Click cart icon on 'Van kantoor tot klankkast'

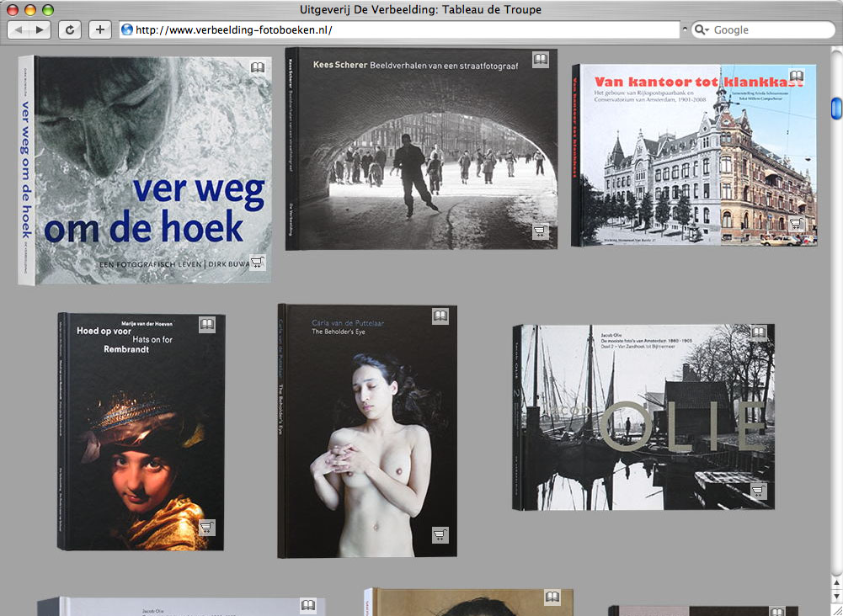[796, 224]
